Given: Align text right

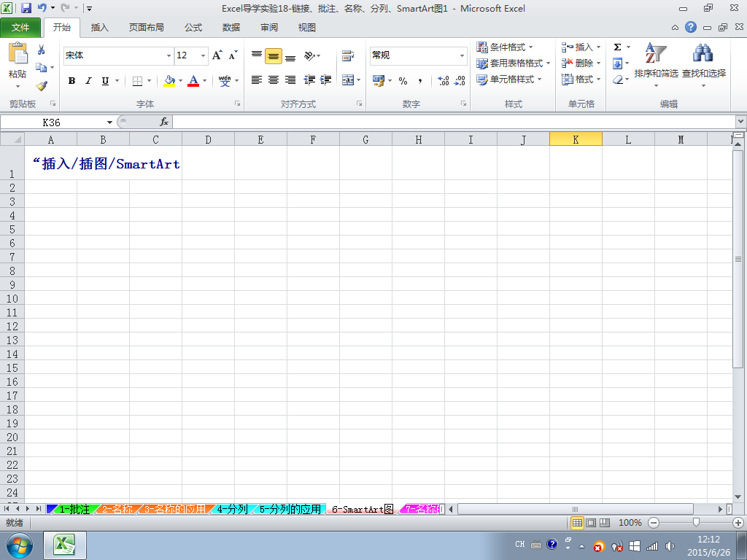Looking at the screenshot, I should coord(290,80).
